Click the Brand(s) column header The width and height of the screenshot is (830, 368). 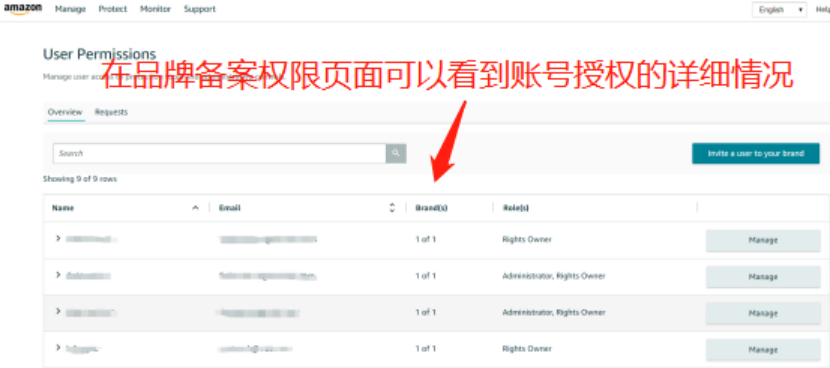point(431,208)
